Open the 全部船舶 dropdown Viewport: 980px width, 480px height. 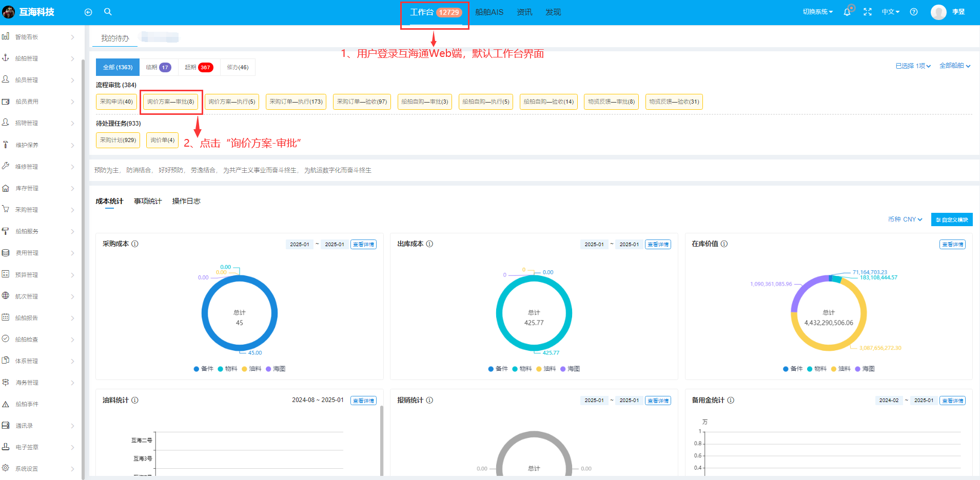[x=955, y=66]
